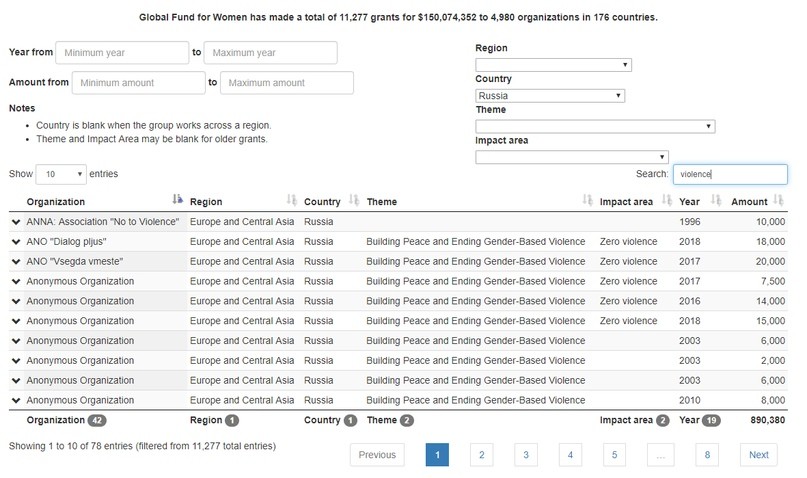Expand the ANO "Vsegda vmeste" row chevron
Viewport: 807px width, 478px height.
click(16, 262)
